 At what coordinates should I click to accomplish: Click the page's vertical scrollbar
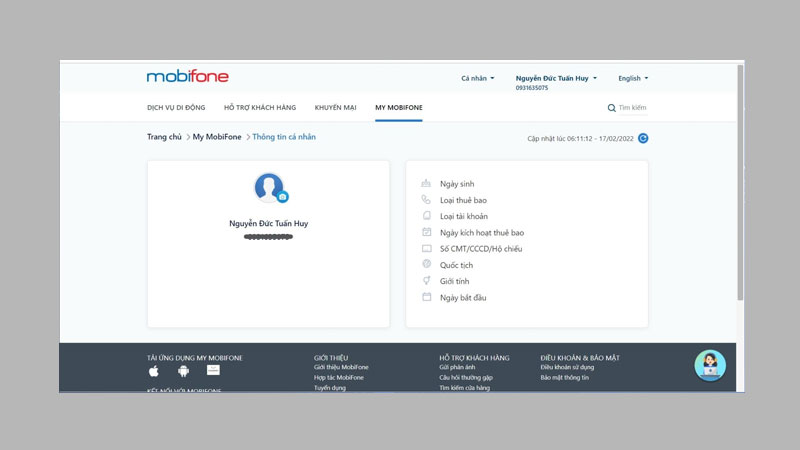pyautogui.click(x=740, y=200)
